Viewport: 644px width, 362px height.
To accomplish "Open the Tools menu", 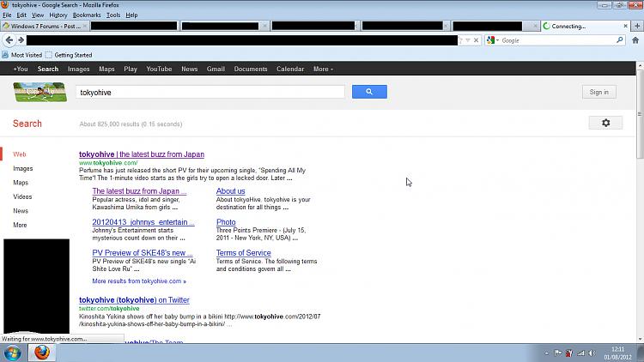I will pos(113,15).
